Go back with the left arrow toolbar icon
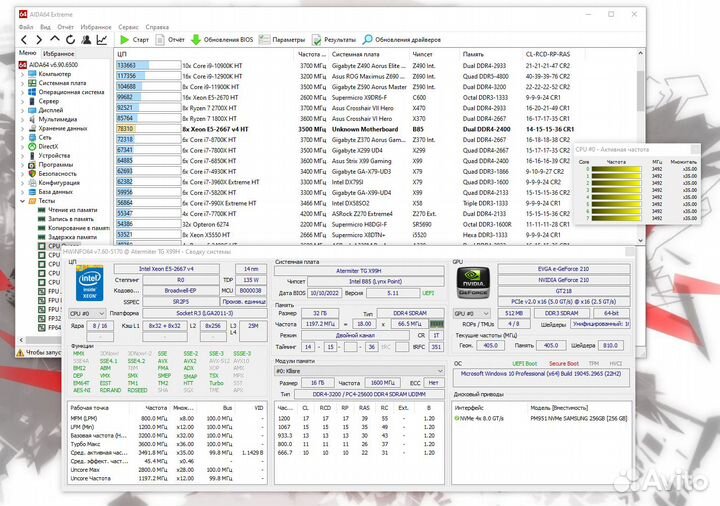 (24, 40)
